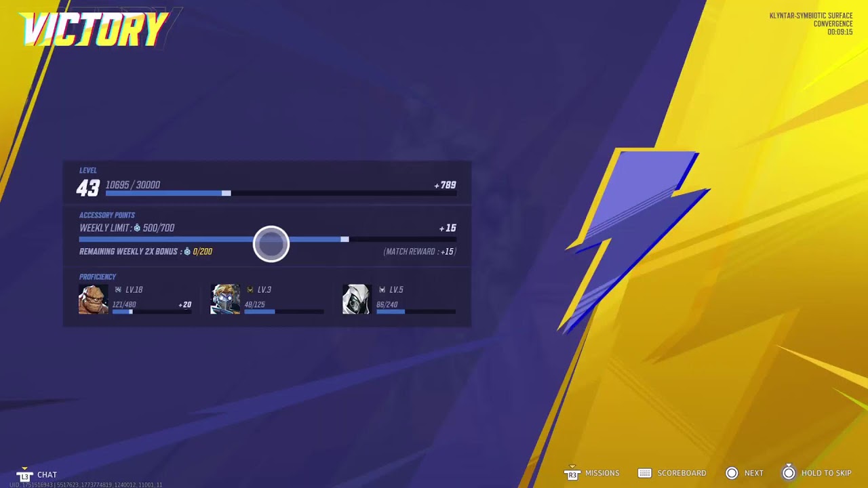Viewport: 868px width, 488px height.
Task: Click the "CONVERGENCE" game mode text
Action: pos(833,24)
